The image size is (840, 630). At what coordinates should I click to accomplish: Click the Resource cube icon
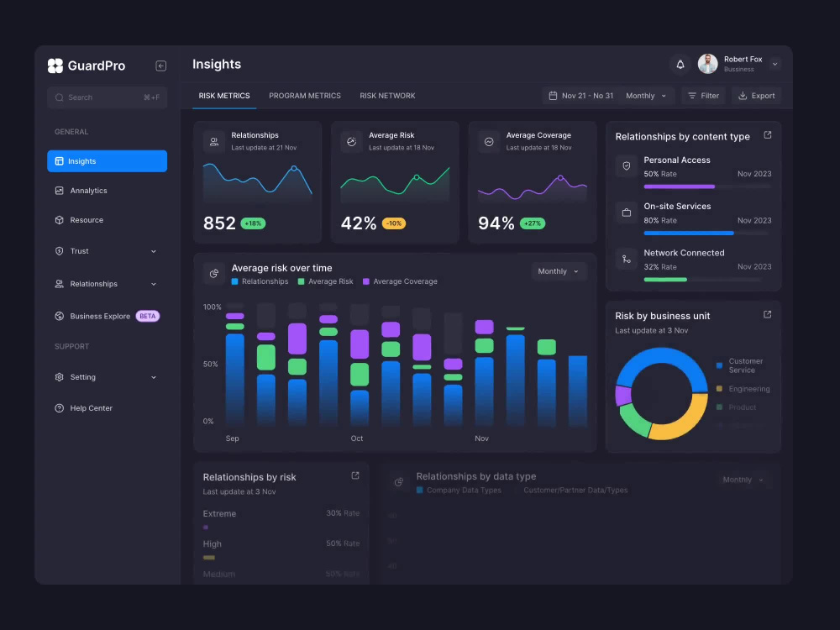pyautogui.click(x=60, y=220)
